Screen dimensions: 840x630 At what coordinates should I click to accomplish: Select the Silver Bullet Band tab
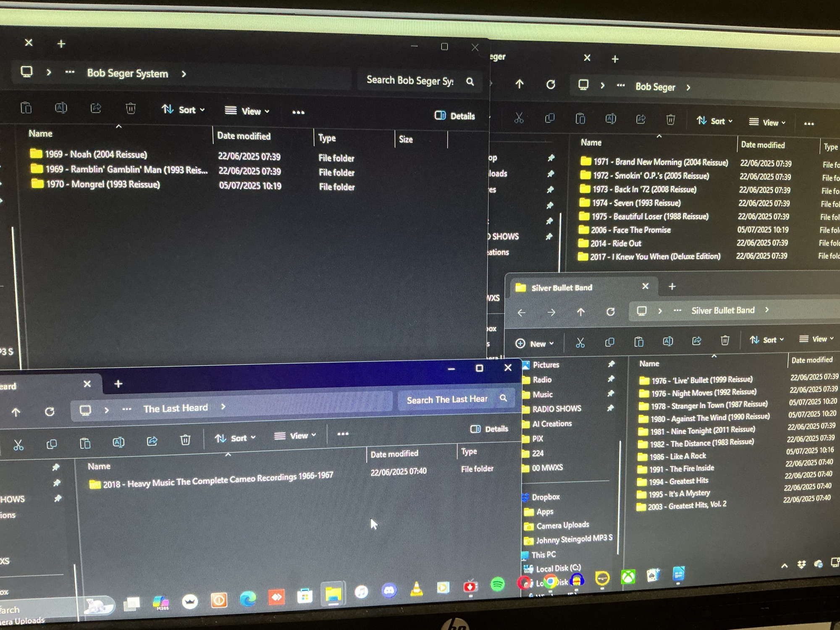[562, 288]
